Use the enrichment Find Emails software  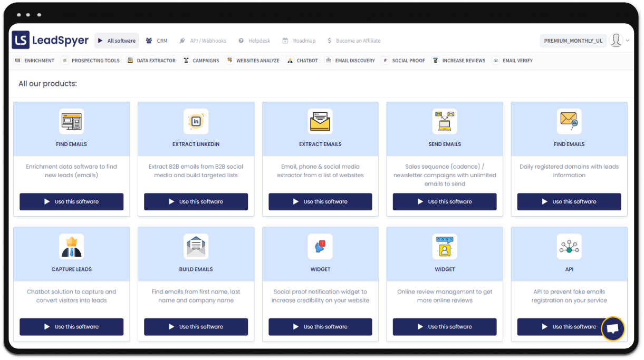click(72, 202)
